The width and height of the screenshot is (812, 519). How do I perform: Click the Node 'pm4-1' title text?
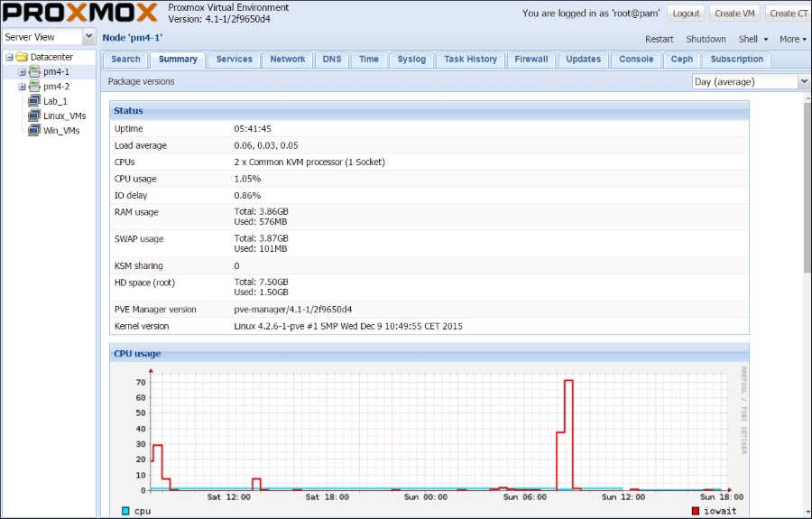[133, 37]
